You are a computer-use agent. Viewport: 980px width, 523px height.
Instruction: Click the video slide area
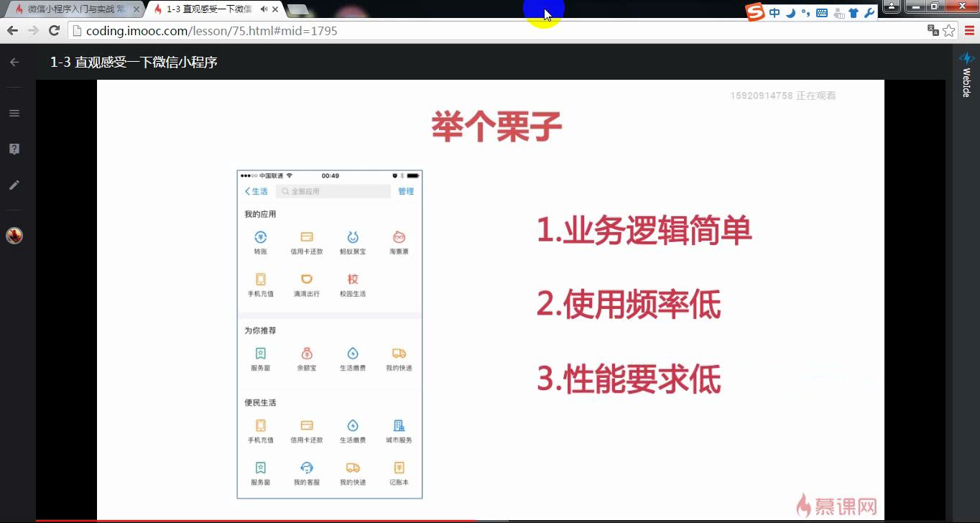[x=491, y=299]
